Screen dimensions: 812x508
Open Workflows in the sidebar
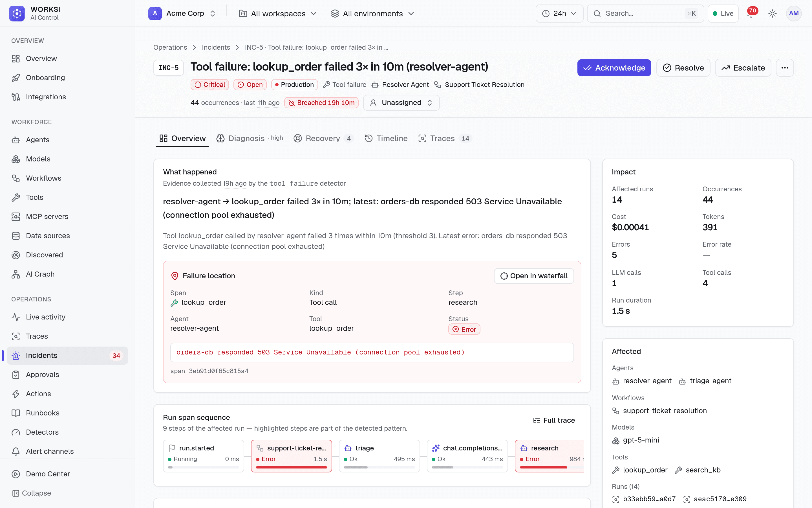click(67, 178)
